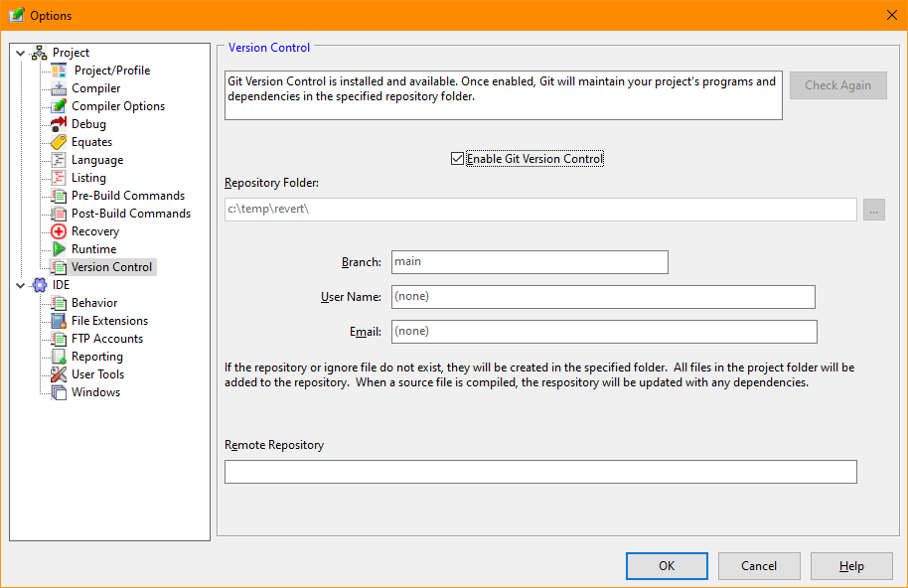Click the Help button
Screen dimensions: 908x588
tap(851, 566)
